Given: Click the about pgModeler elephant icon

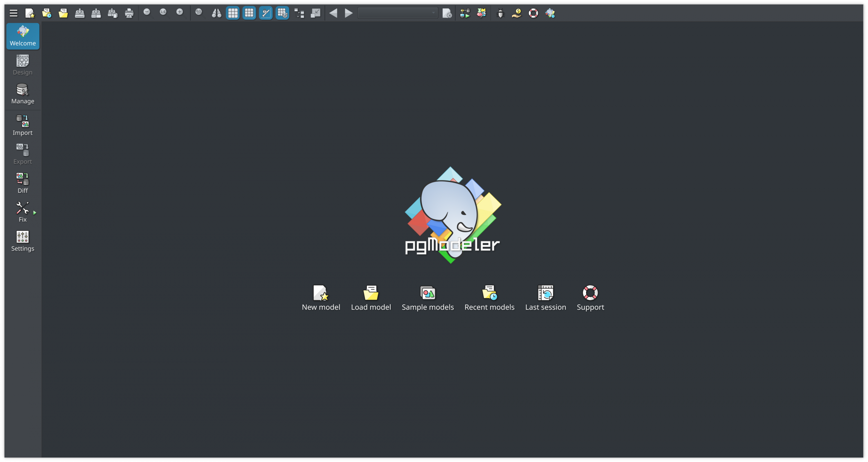Looking at the screenshot, I should coord(550,13).
